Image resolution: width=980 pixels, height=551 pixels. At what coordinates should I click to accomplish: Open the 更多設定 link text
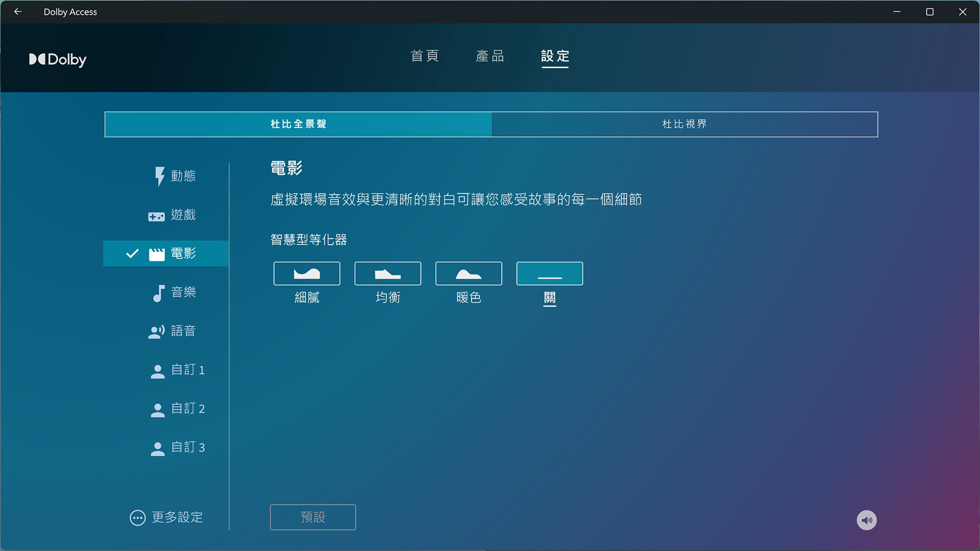coord(177,517)
